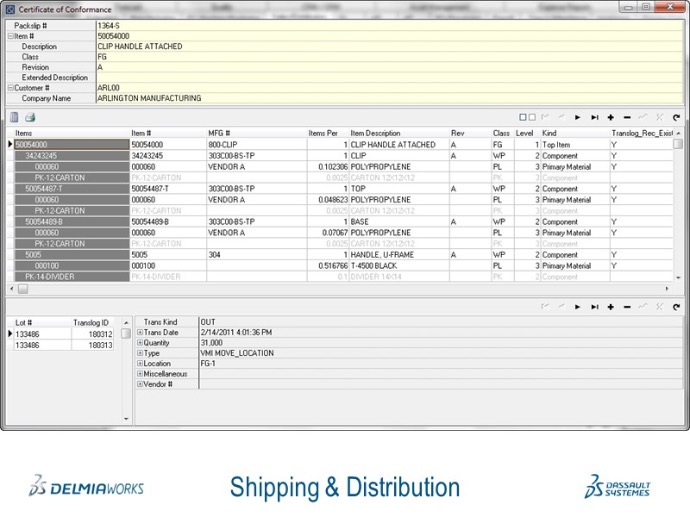Toggle first small checkbox above items grid
The width and height of the screenshot is (690, 517).
(522, 117)
